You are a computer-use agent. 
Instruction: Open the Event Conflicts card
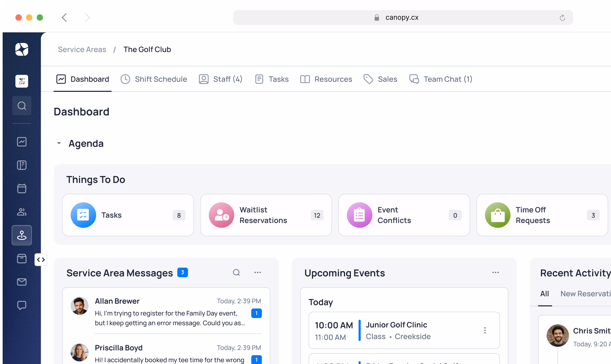click(404, 215)
